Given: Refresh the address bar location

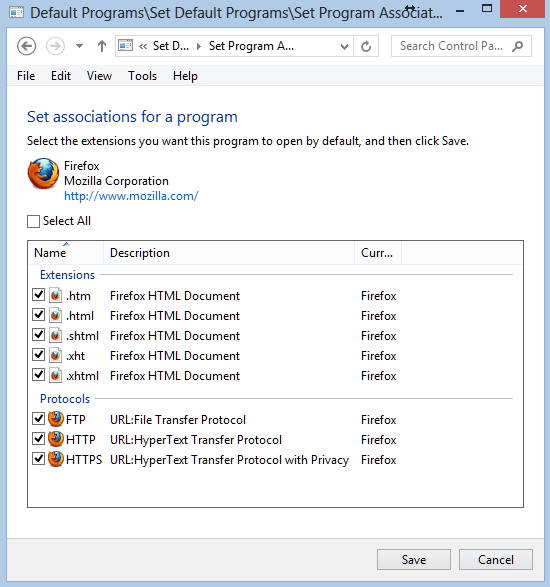Looking at the screenshot, I should pyautogui.click(x=366, y=46).
